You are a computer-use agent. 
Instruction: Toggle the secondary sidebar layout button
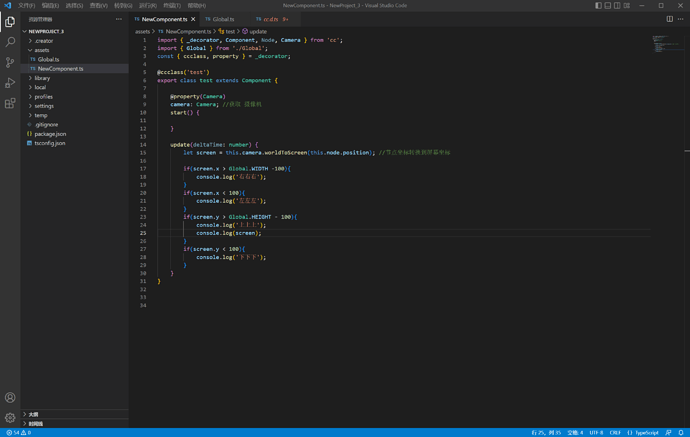(617, 5)
